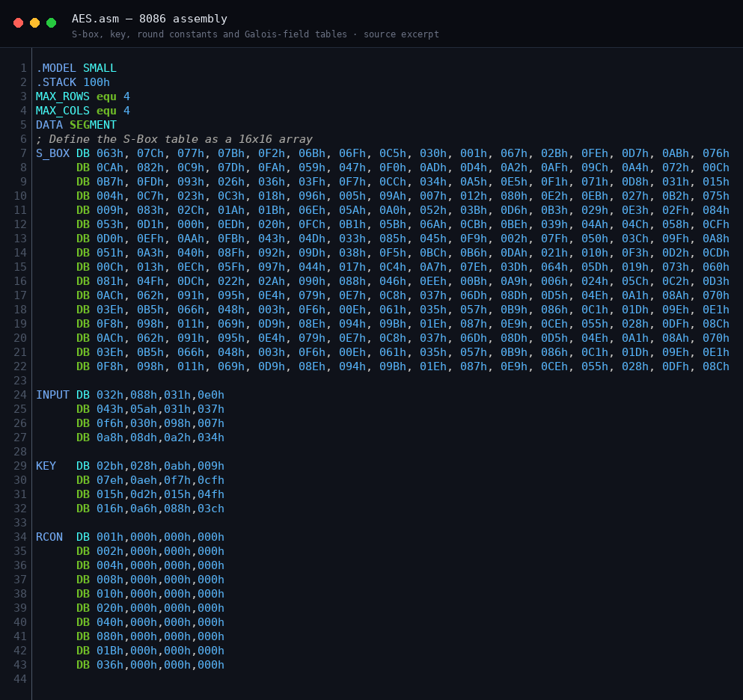
Task: Click value '076h' at end of line 7
Action: [715, 153]
